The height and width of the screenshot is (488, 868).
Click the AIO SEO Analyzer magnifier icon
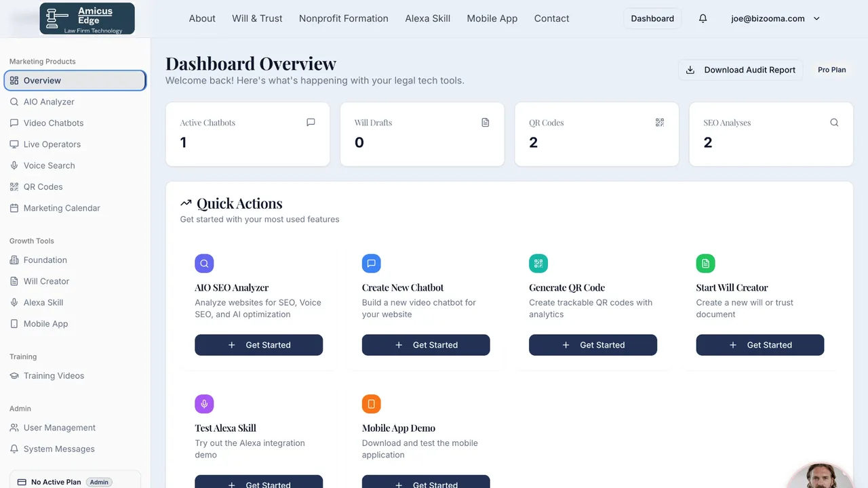pos(204,264)
